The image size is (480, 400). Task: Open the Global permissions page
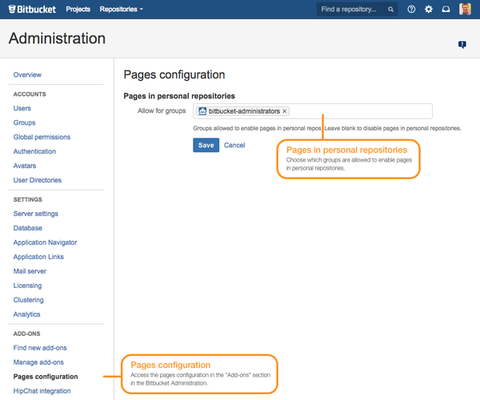coord(42,137)
